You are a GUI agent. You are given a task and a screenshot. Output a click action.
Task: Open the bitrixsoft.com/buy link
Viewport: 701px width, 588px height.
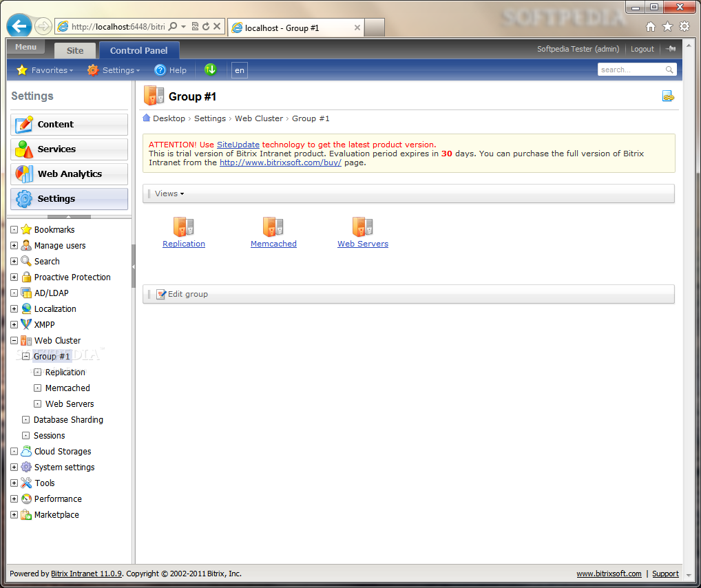pyautogui.click(x=280, y=162)
